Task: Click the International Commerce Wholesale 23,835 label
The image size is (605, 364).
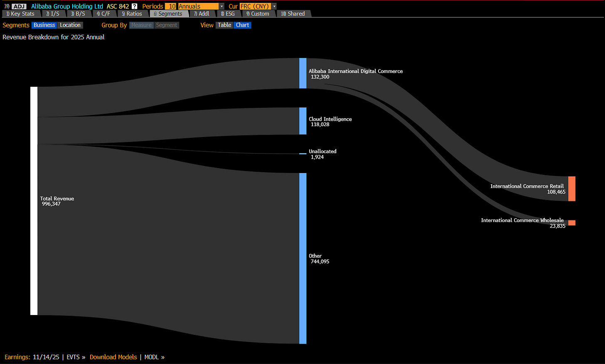Action: pyautogui.click(x=523, y=223)
